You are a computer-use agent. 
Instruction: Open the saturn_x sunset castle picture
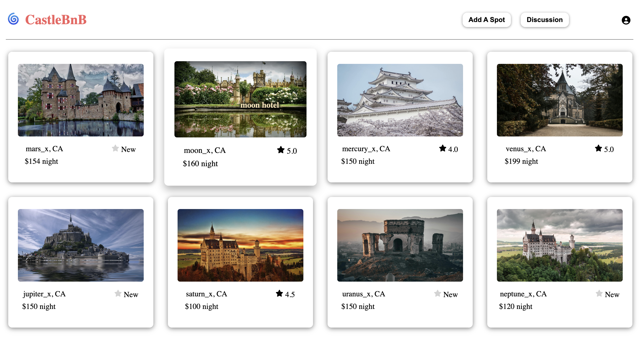coord(240,245)
